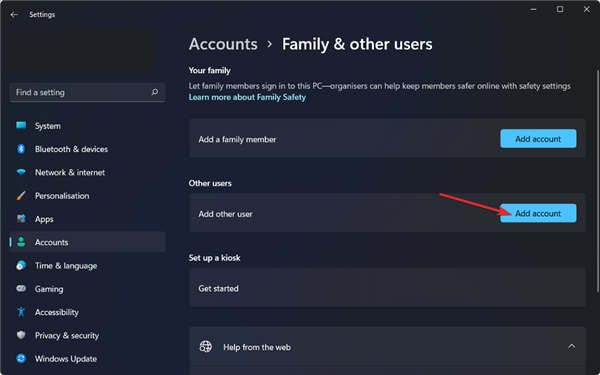Choose the Personalisation paintbrush icon
The height and width of the screenshot is (375, 600).
pyautogui.click(x=21, y=196)
